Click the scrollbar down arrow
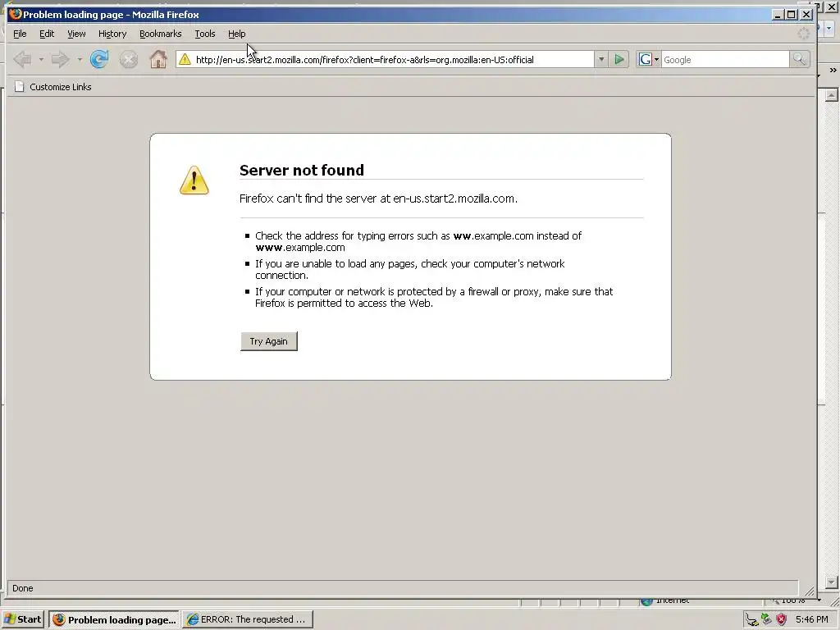 832,582
